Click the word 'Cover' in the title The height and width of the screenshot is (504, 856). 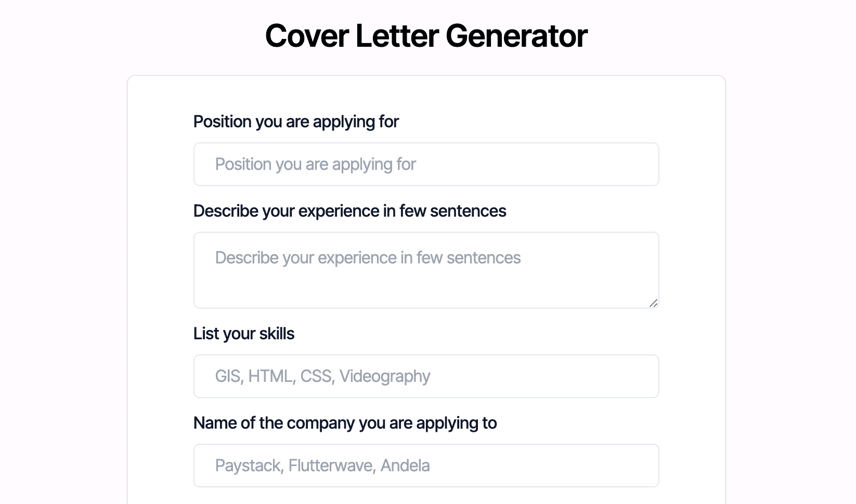(307, 36)
